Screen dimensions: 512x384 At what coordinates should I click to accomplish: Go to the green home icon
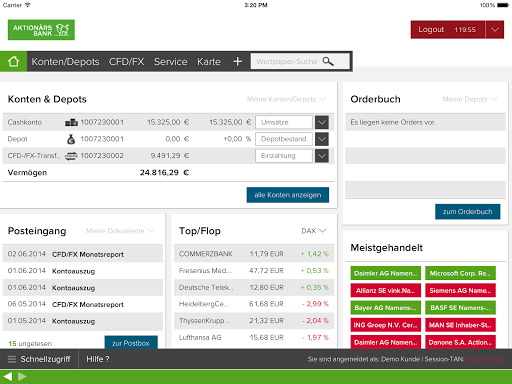point(13,61)
